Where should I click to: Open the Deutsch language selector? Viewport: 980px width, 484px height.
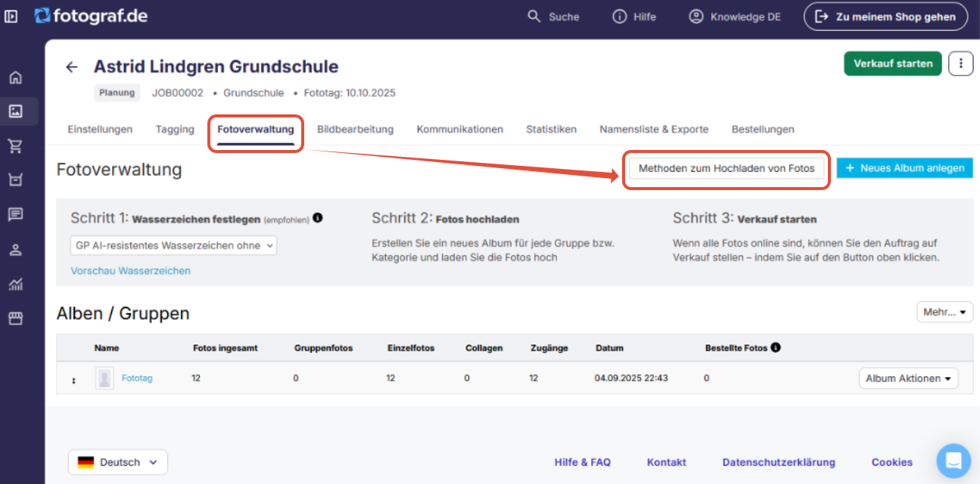click(x=118, y=462)
